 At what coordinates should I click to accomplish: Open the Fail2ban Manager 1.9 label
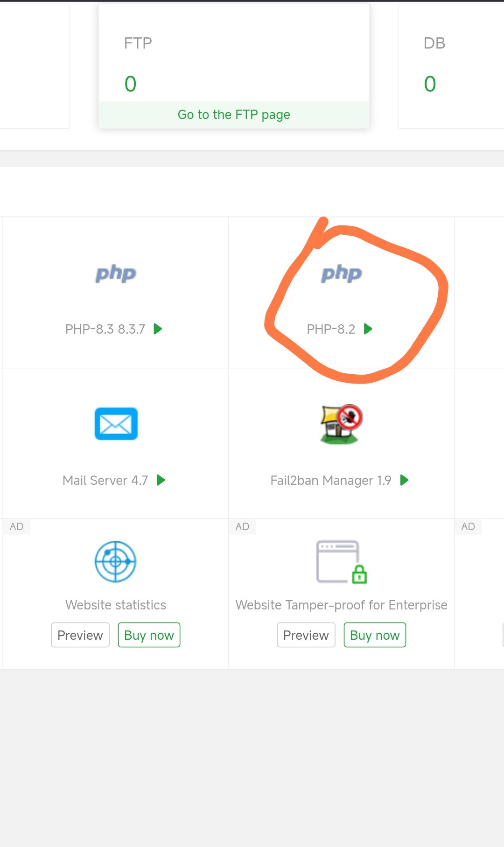pyautogui.click(x=331, y=481)
